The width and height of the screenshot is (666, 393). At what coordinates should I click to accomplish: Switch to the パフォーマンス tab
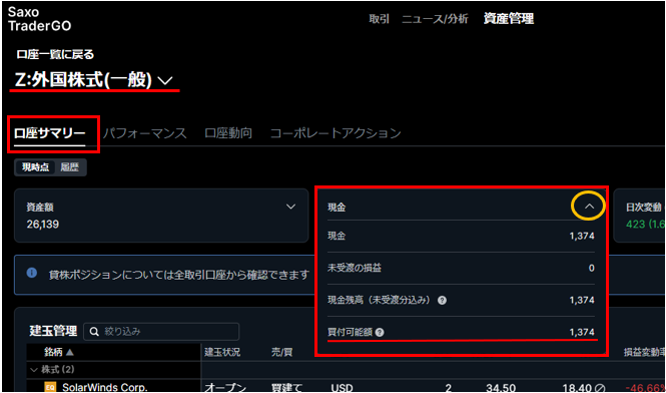(x=144, y=133)
